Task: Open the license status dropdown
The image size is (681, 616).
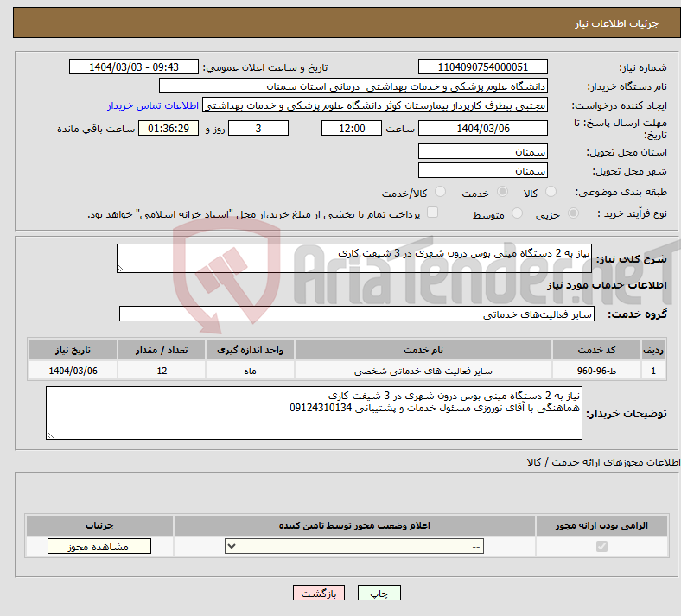Action: pos(354,546)
